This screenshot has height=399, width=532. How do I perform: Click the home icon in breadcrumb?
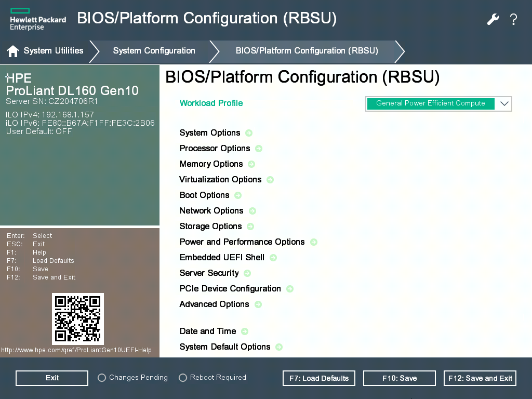click(13, 51)
